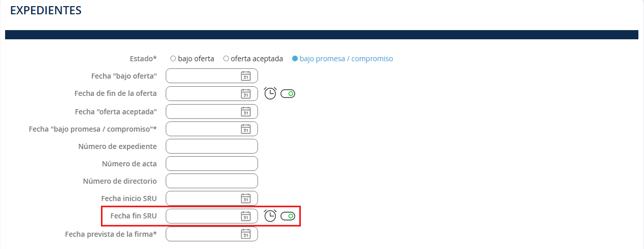The image size is (644, 249).
Task: Open calendar for Fecha inicio SRU
Action: pyautogui.click(x=246, y=198)
